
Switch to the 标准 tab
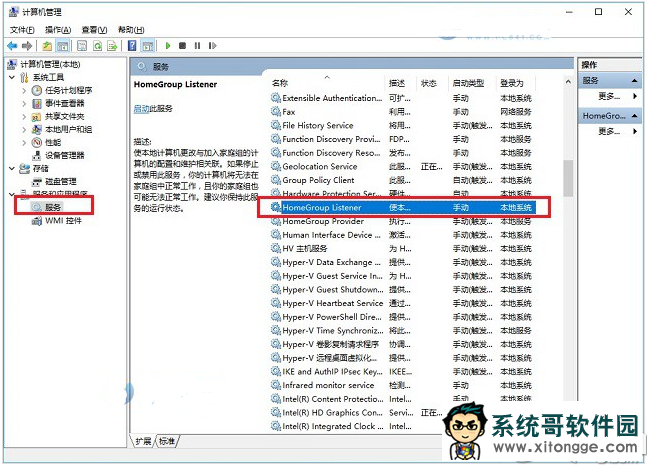167,441
